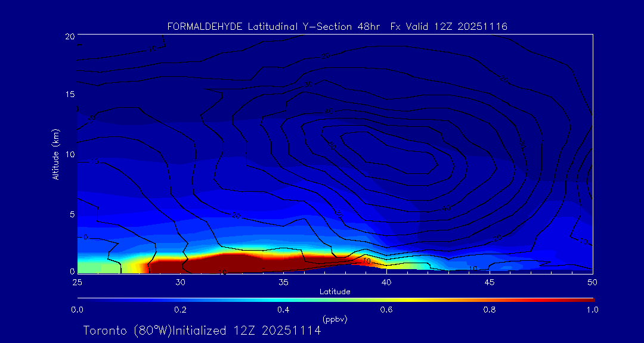The image size is (644, 343).
Task: Click the Latitude x-axis label
Action: (335, 292)
